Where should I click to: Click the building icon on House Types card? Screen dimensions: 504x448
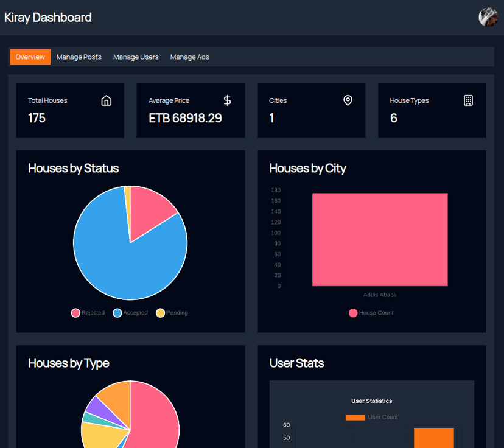pyautogui.click(x=468, y=100)
